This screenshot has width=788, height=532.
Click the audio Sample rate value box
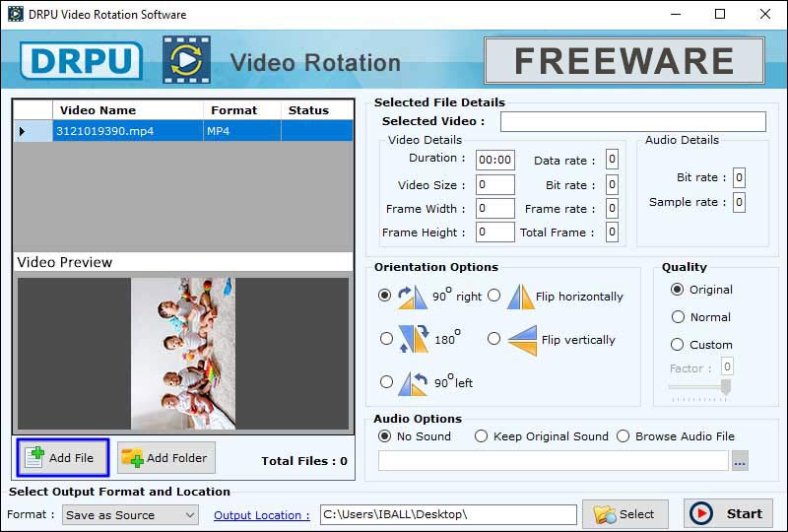[739, 202]
